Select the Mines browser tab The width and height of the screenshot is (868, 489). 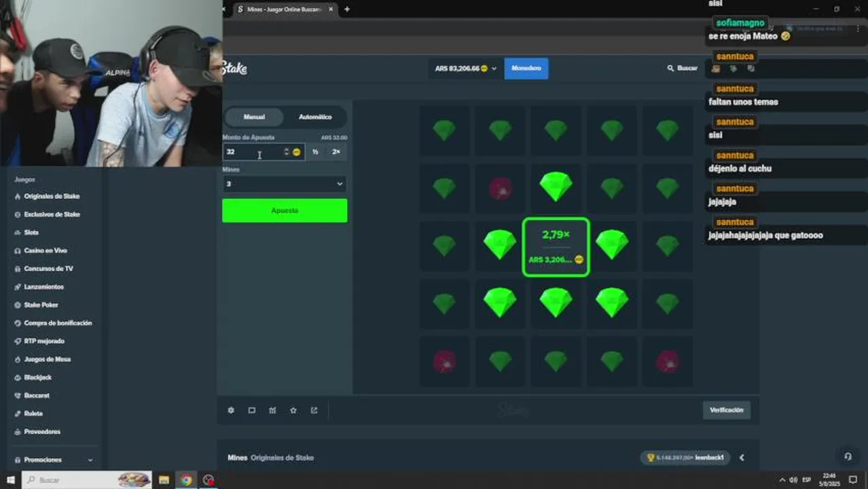(x=285, y=10)
